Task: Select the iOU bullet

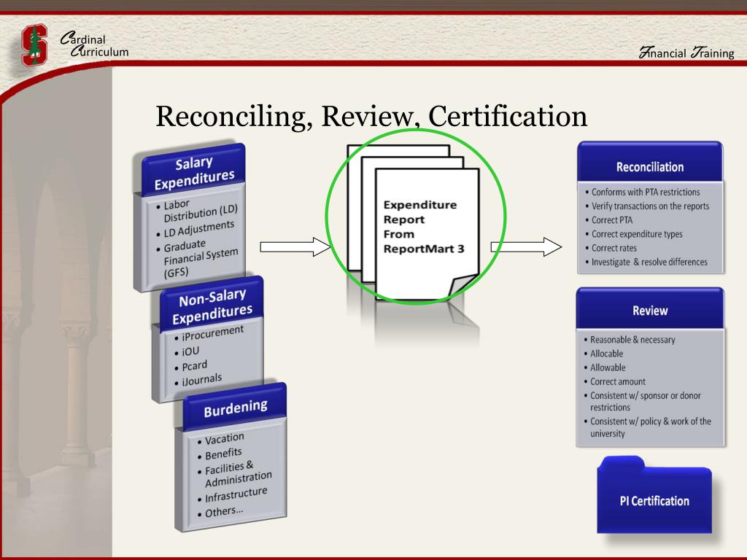Action: [x=187, y=351]
